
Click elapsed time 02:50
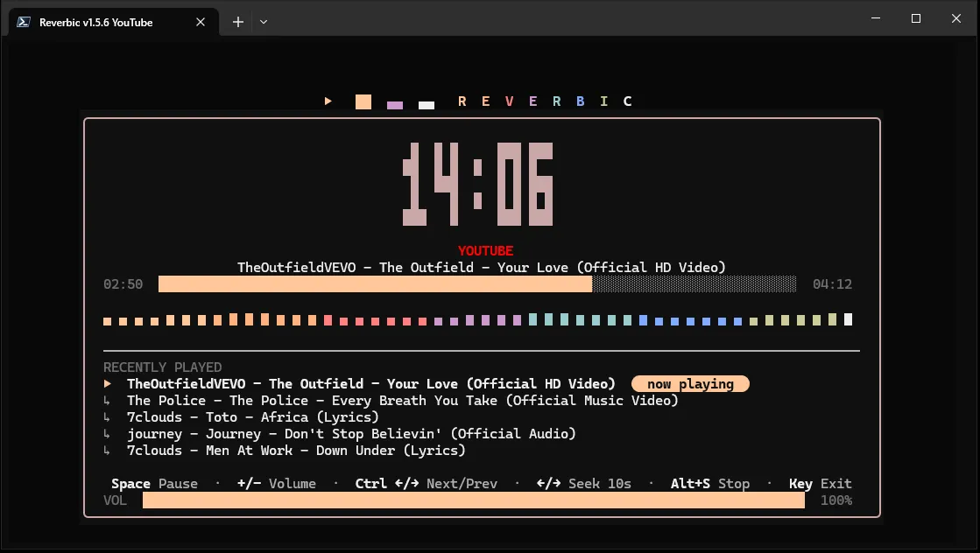(x=123, y=284)
